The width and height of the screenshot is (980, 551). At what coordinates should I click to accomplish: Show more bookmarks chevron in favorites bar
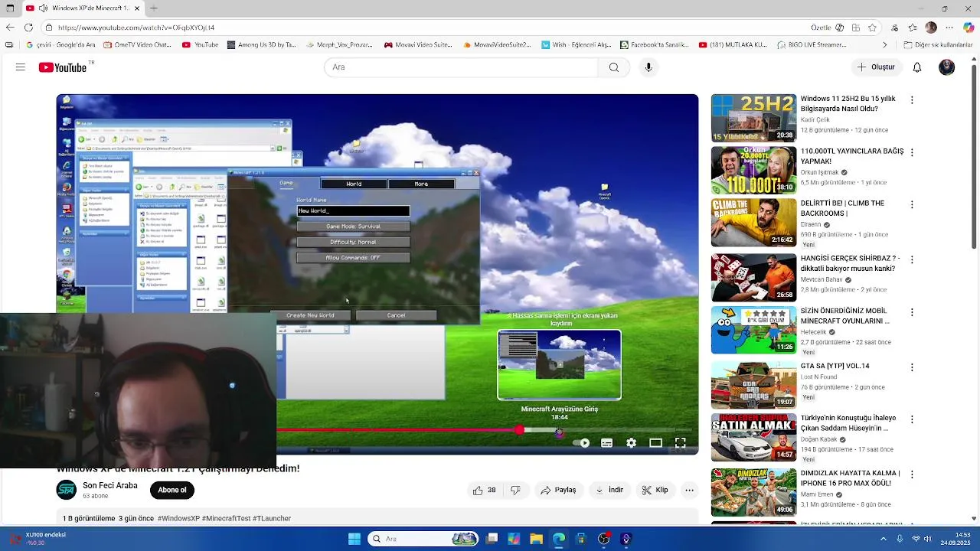pyautogui.click(x=884, y=45)
